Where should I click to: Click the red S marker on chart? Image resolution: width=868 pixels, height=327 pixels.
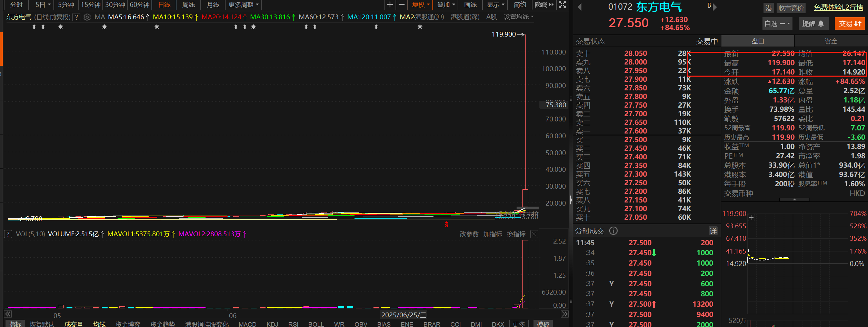click(x=447, y=225)
